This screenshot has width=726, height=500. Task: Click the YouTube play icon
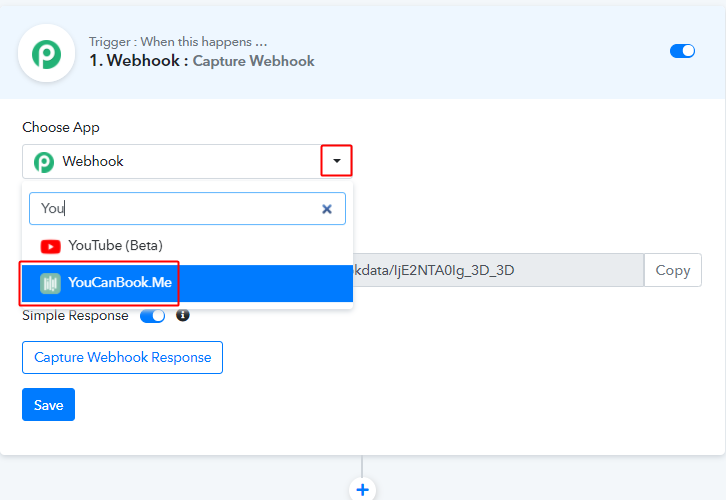click(50, 246)
